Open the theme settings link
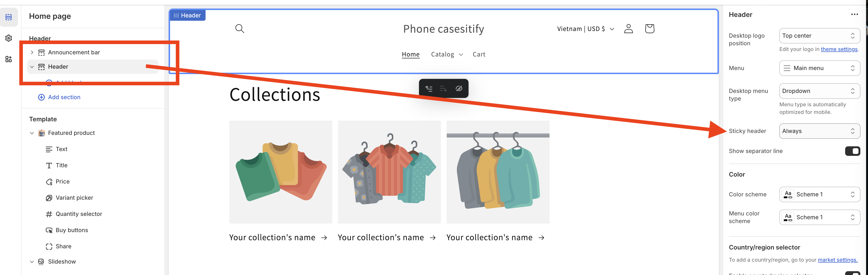 [839, 49]
